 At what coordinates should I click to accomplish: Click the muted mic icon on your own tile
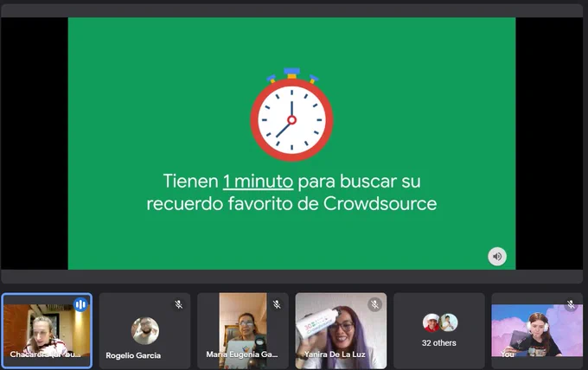[x=571, y=304]
